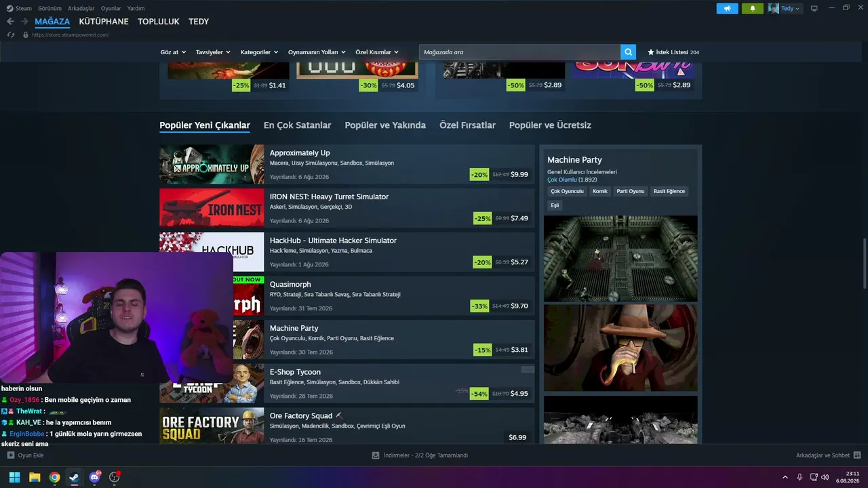Open the Yardım menu

click(136, 8)
